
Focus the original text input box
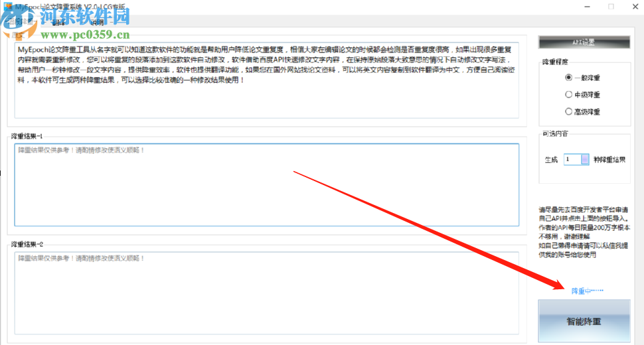click(266, 80)
